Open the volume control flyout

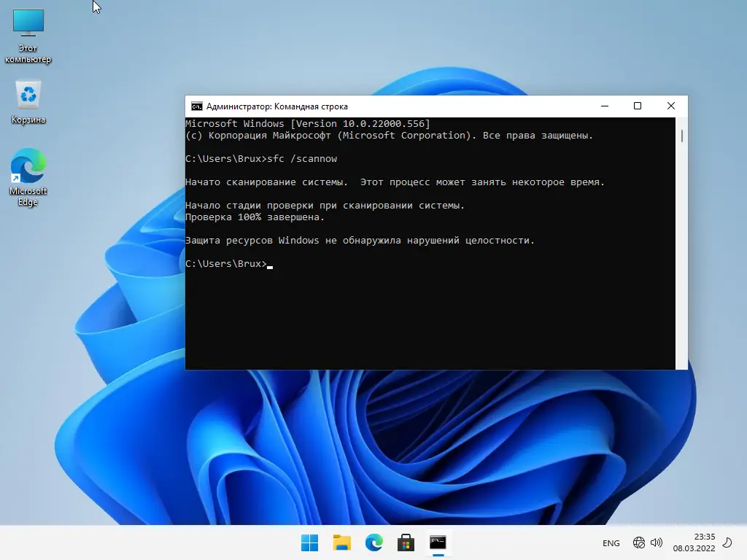click(x=655, y=543)
